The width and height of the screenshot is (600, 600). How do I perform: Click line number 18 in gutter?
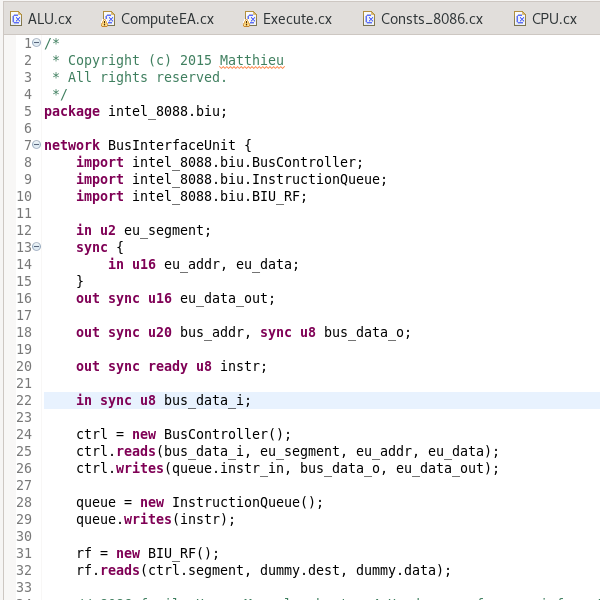click(x=24, y=332)
